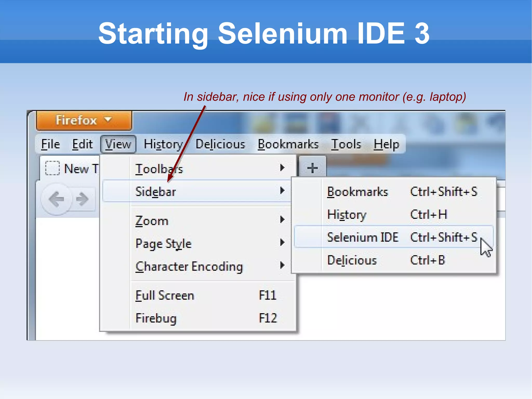Click Full Screen menu entry
Image resolution: width=532 pixels, height=399 pixels.
pos(165,295)
